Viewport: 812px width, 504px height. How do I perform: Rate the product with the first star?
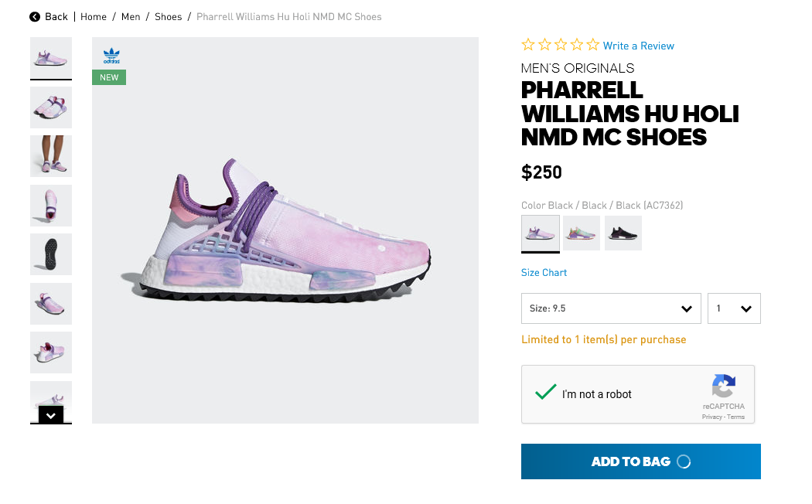[x=527, y=44]
